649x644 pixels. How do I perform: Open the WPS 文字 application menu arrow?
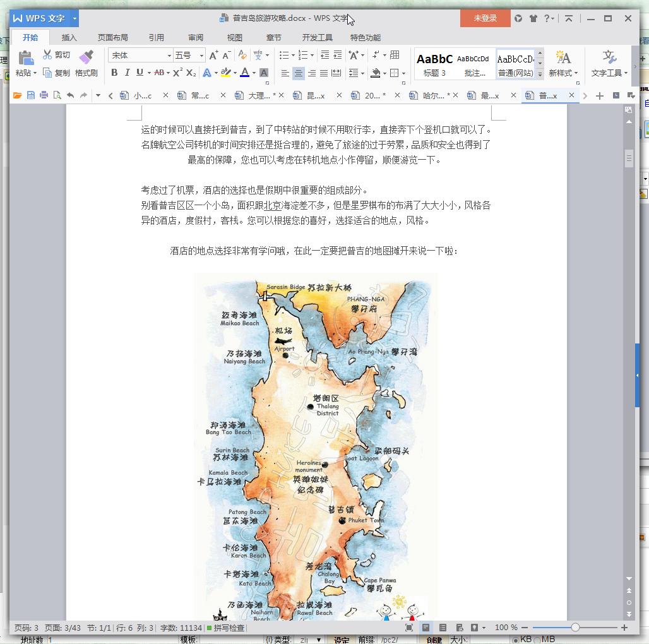tap(74, 18)
